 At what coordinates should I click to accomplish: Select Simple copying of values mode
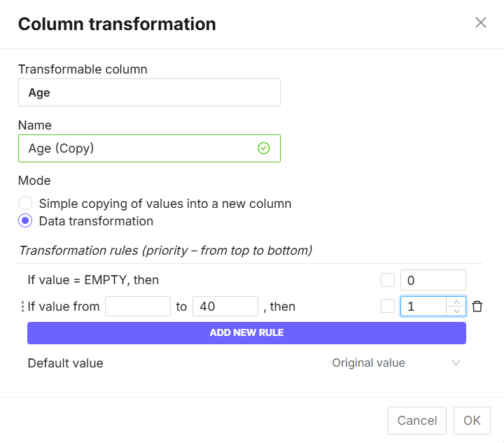(x=25, y=204)
